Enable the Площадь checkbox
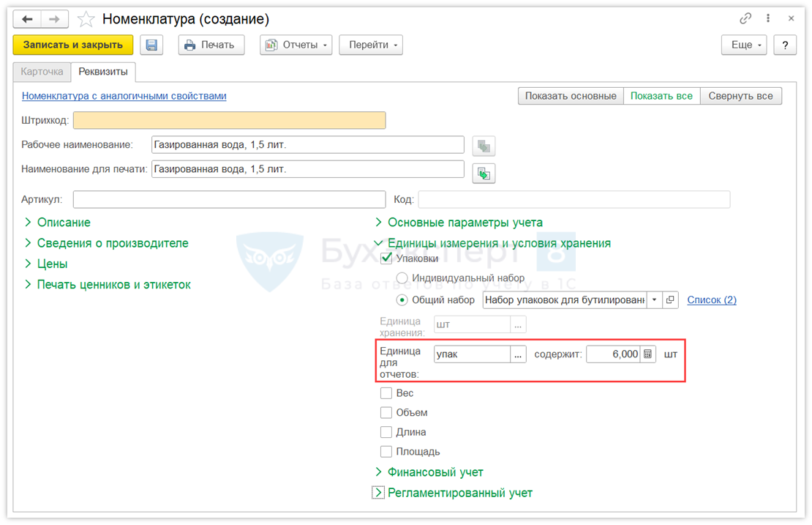 pos(386,451)
